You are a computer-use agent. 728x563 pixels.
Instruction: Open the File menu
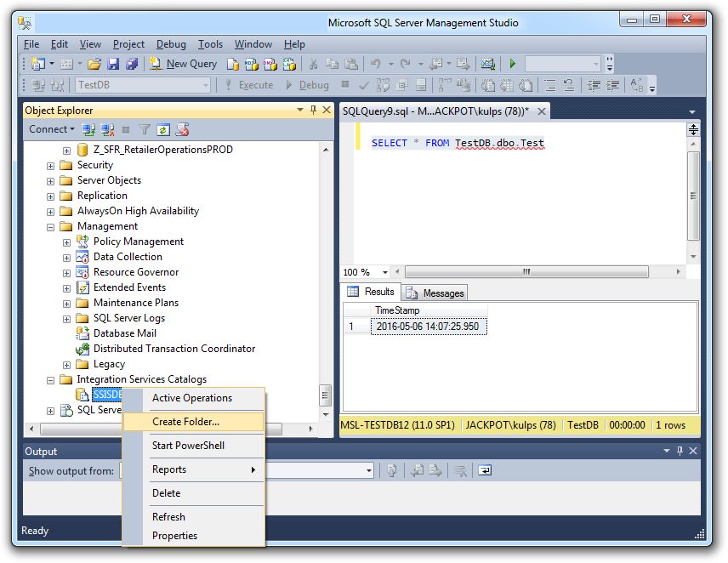tap(31, 44)
